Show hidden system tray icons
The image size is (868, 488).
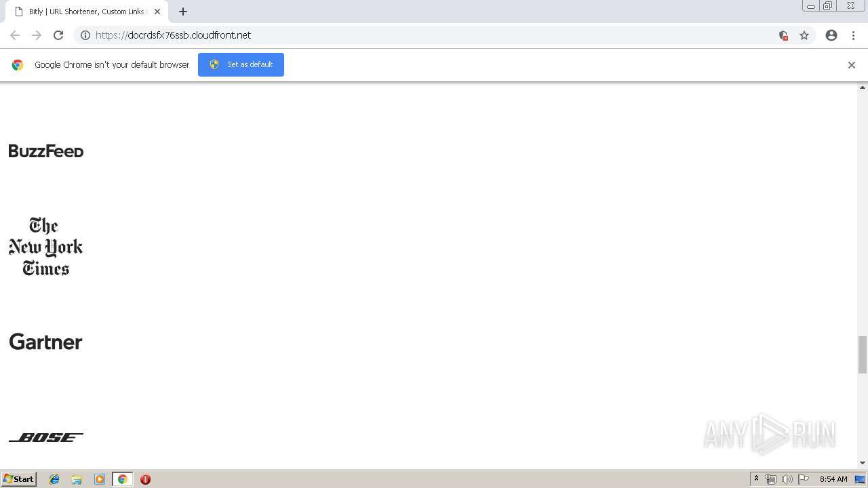click(x=756, y=479)
